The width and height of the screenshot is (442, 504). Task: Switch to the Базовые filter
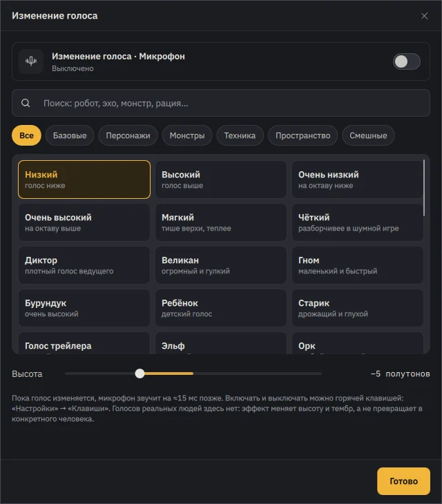pyautogui.click(x=70, y=135)
